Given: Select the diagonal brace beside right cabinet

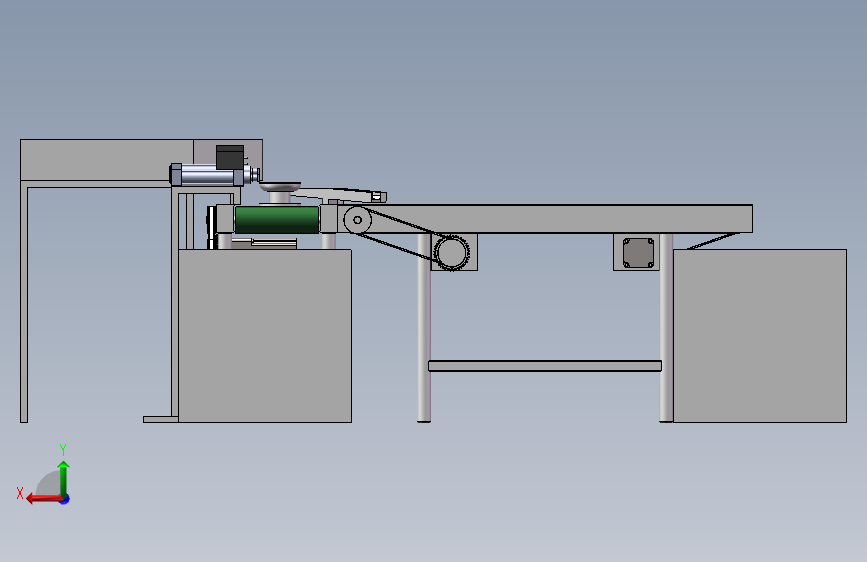Looking at the screenshot, I should pyautogui.click(x=713, y=241).
